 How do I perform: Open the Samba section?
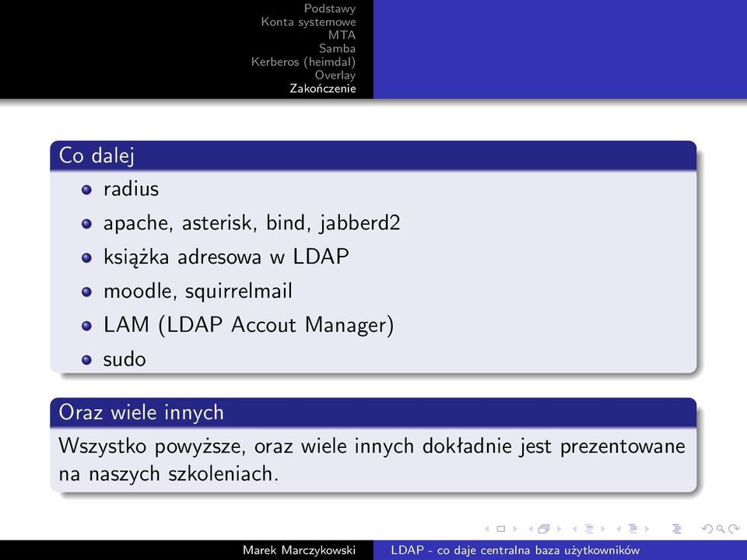coord(337,48)
